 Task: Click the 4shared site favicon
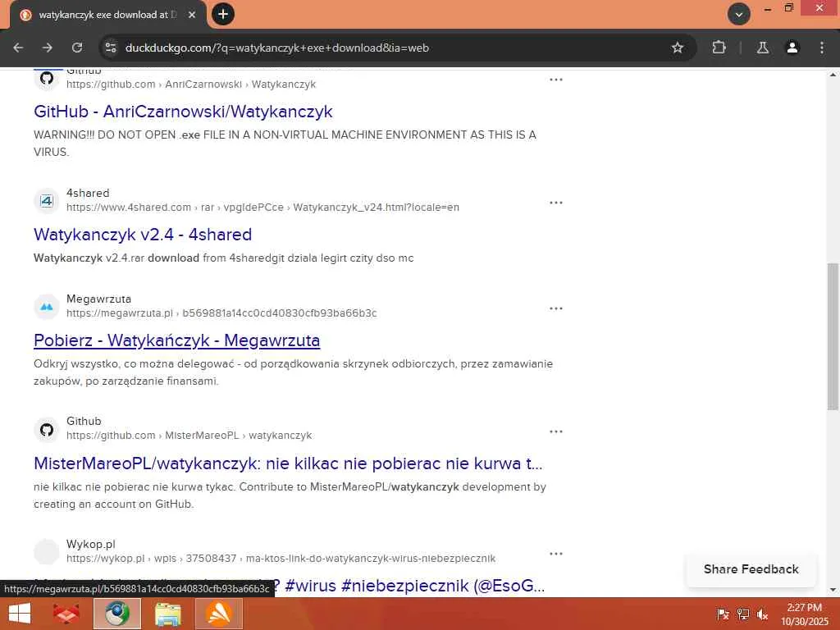point(47,200)
